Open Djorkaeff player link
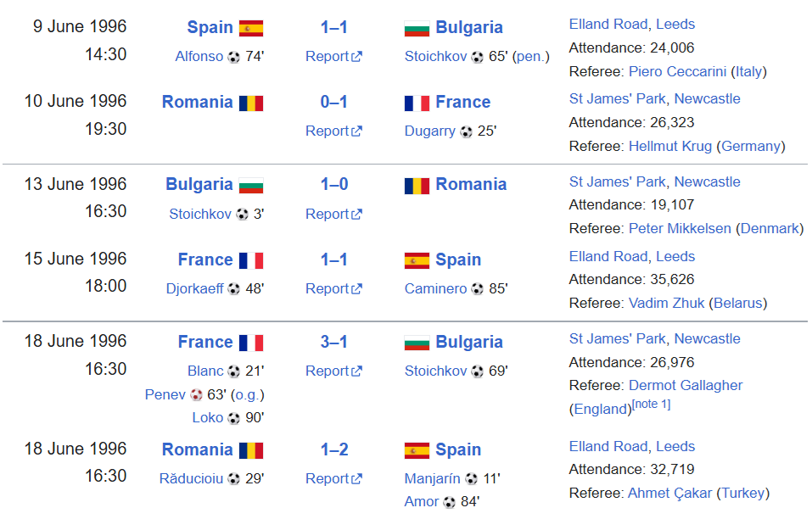This screenshot has height=519, width=812. (194, 288)
